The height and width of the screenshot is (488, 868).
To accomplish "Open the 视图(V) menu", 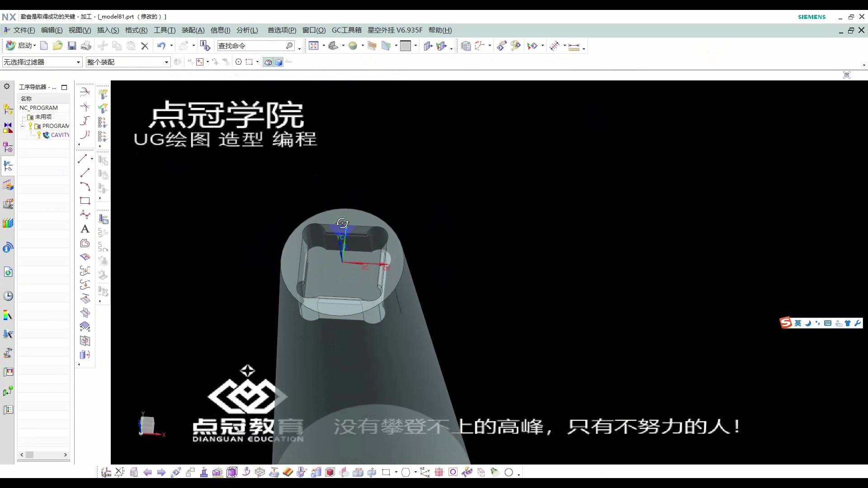I will pos(80,30).
